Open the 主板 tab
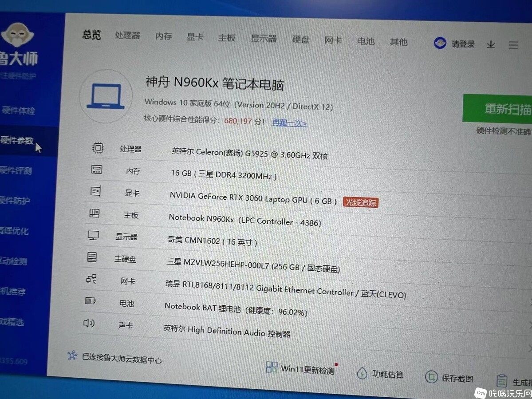The height and width of the screenshot is (399, 532). (x=227, y=38)
